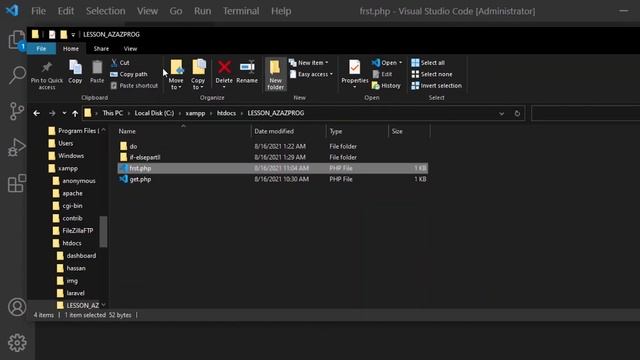This screenshot has width=640, height=360.
Task: Open the VS Code Selection menu
Action: click(105, 11)
